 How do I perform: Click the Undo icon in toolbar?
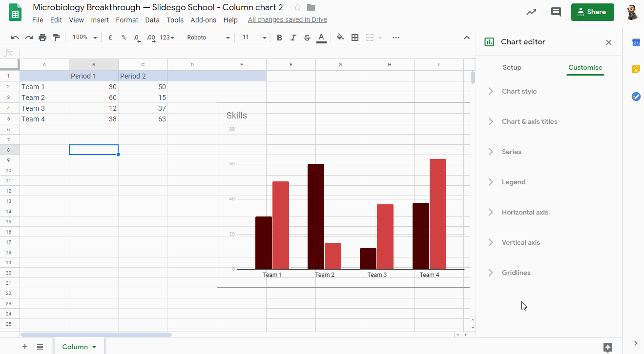pyautogui.click(x=15, y=38)
